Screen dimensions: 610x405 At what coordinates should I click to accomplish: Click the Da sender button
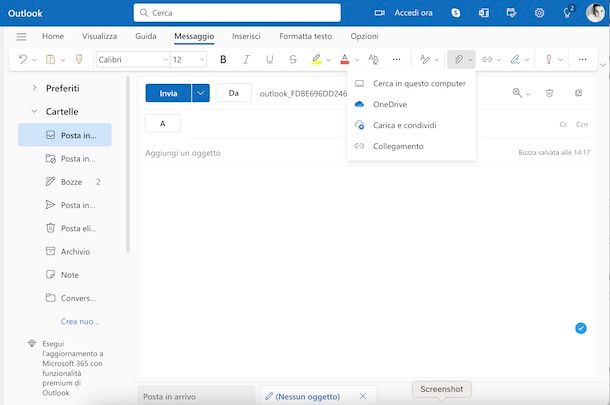(x=233, y=93)
